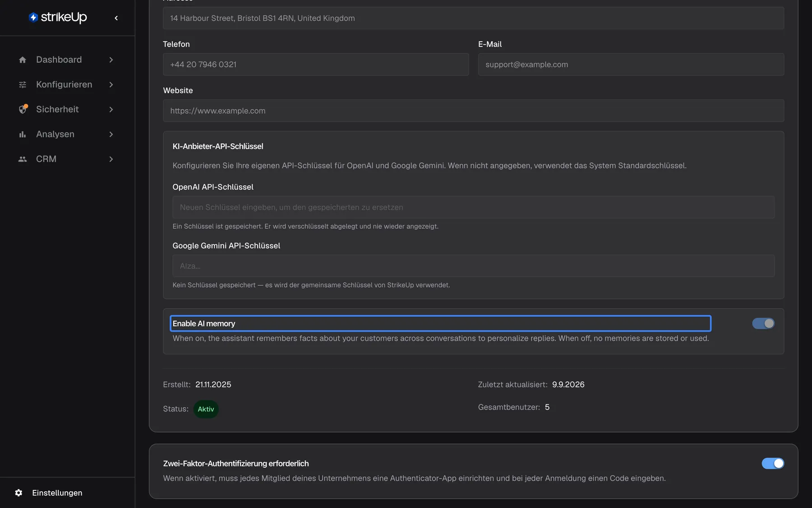The width and height of the screenshot is (812, 508).
Task: Open the Analysen menu item
Action: coord(67,134)
